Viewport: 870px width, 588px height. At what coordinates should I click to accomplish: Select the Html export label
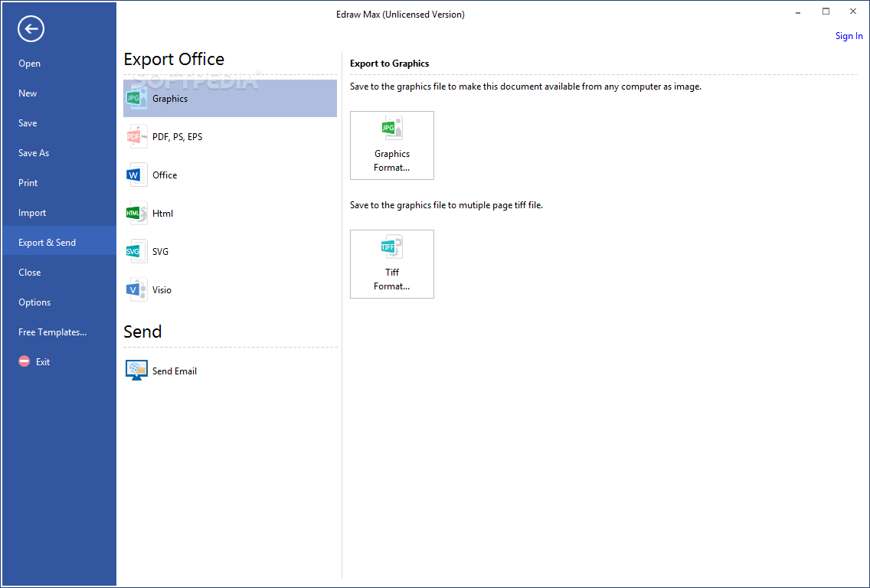point(162,214)
